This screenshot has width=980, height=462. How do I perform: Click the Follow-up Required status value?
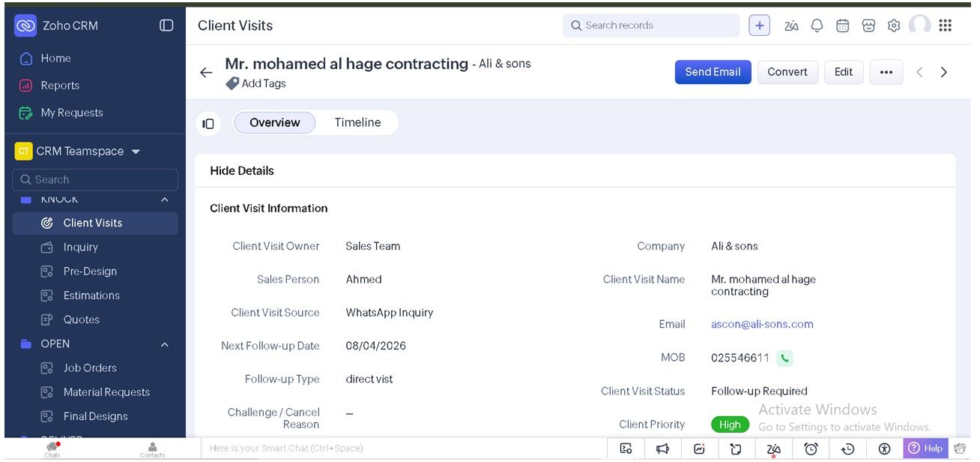click(759, 391)
